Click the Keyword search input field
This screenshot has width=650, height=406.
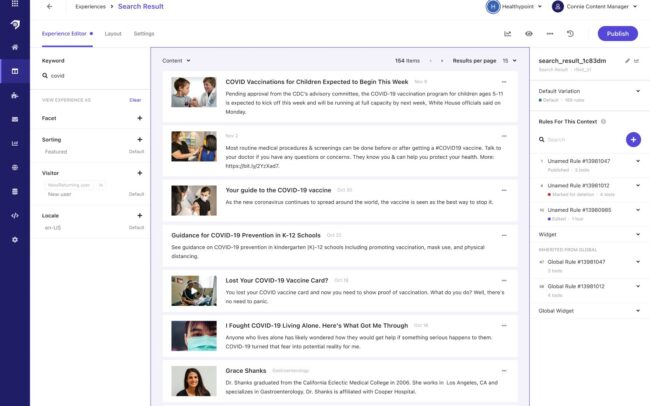point(92,76)
